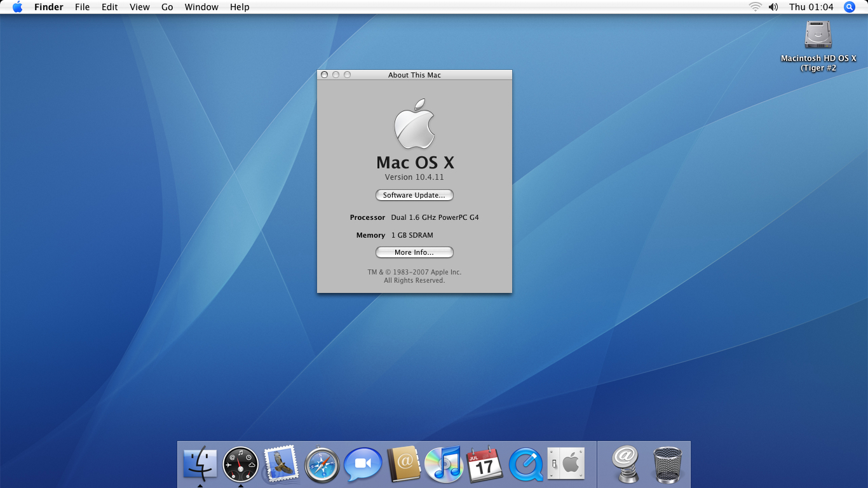Open the Apple menu

click(x=17, y=7)
